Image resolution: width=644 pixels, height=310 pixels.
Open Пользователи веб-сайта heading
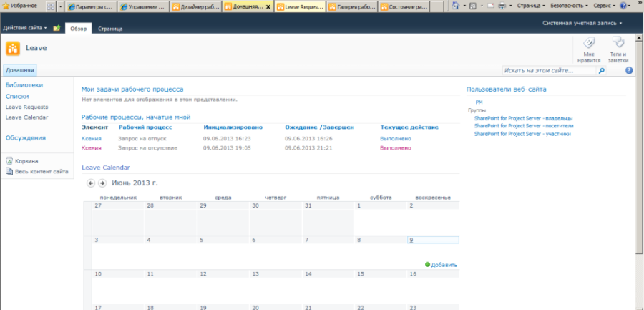(507, 89)
